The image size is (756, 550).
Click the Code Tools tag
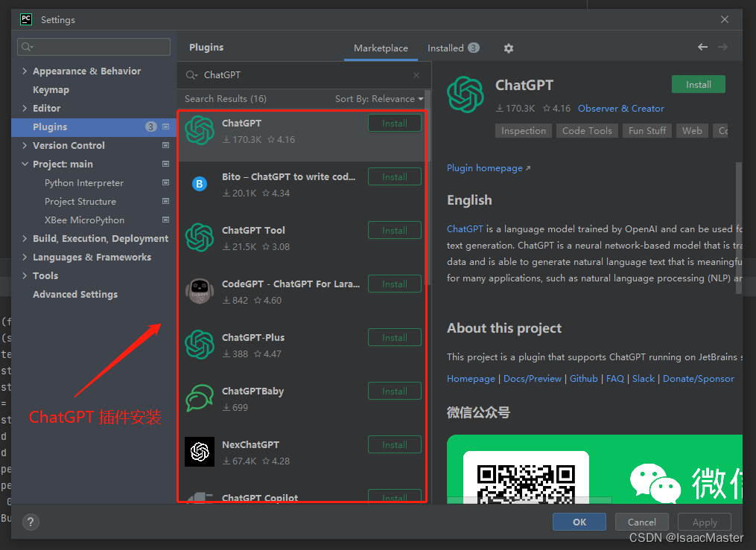pyautogui.click(x=587, y=130)
